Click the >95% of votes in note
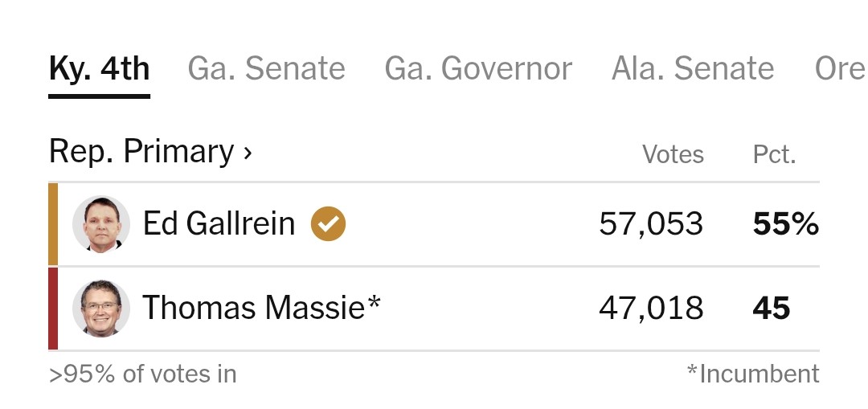This screenshot has width=868, height=409. [x=143, y=374]
